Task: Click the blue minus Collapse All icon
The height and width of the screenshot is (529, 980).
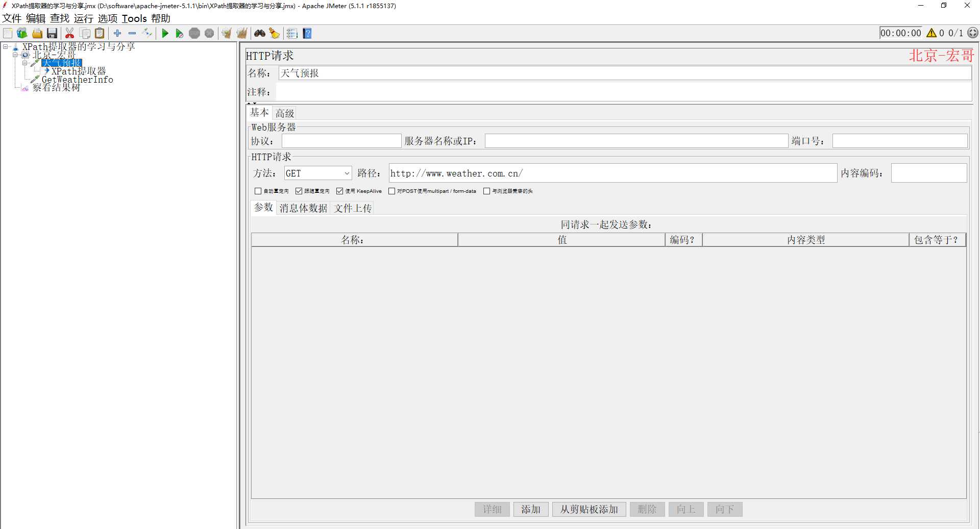Action: pyautogui.click(x=132, y=33)
